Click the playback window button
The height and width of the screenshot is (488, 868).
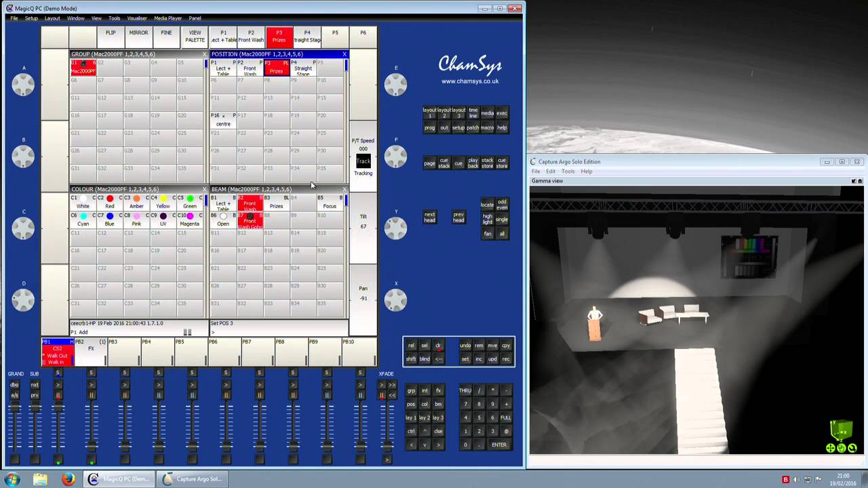point(473,163)
